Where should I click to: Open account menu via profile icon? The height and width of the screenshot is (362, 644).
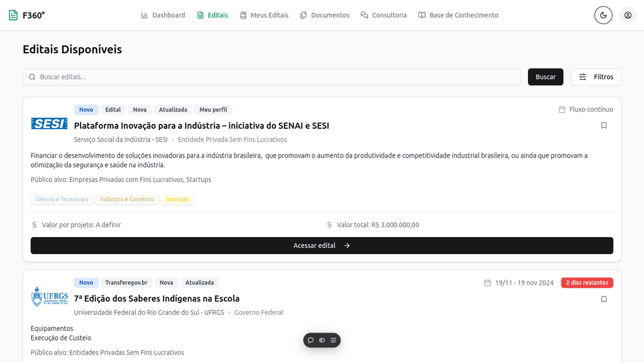628,15
